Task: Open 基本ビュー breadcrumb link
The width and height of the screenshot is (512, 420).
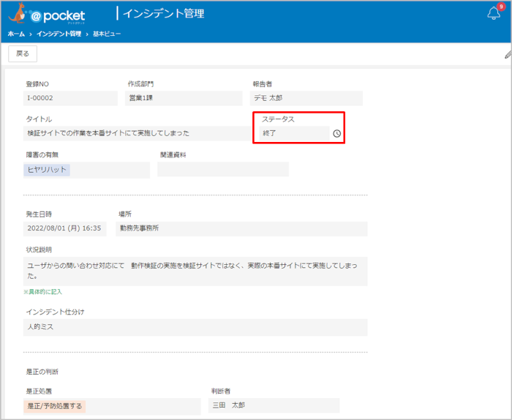Action: [107, 34]
